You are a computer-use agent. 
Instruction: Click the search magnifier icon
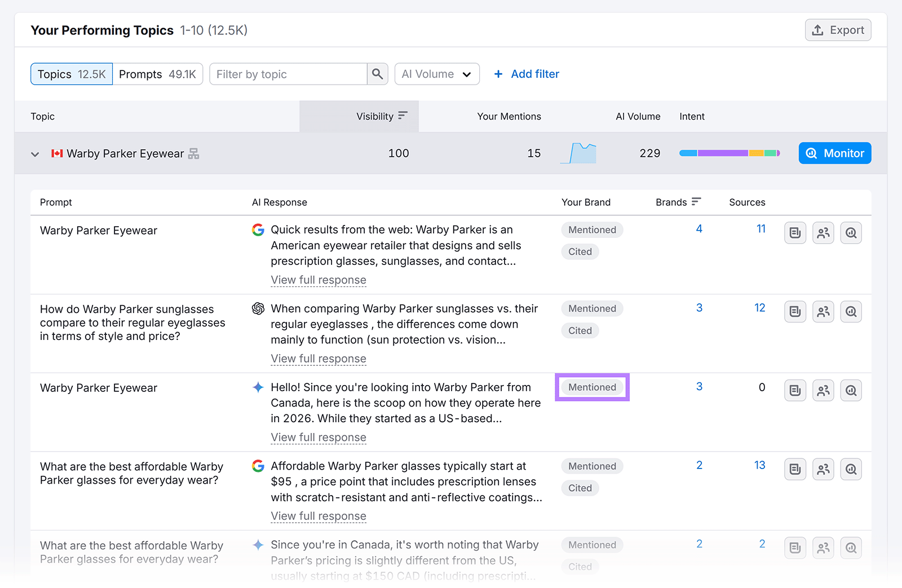coord(377,74)
